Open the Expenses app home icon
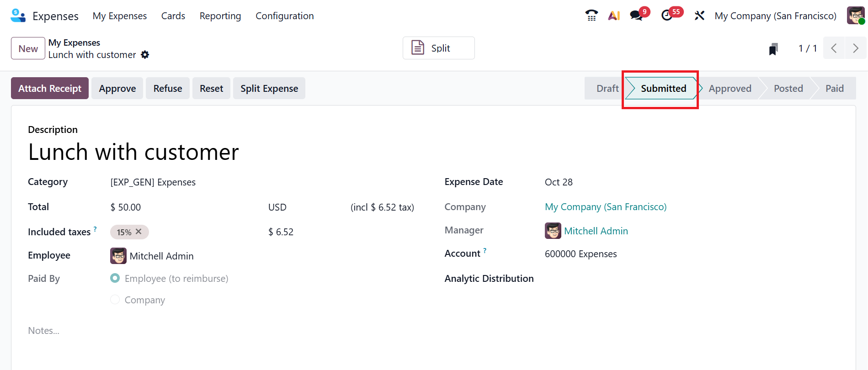Viewport: 868px width, 370px height. tap(18, 16)
